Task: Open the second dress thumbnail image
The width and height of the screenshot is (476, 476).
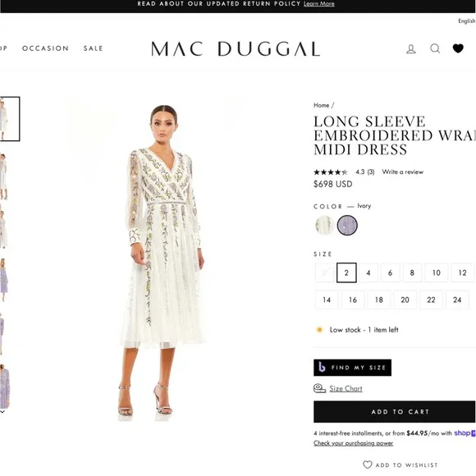Action: pyautogui.click(x=3, y=176)
